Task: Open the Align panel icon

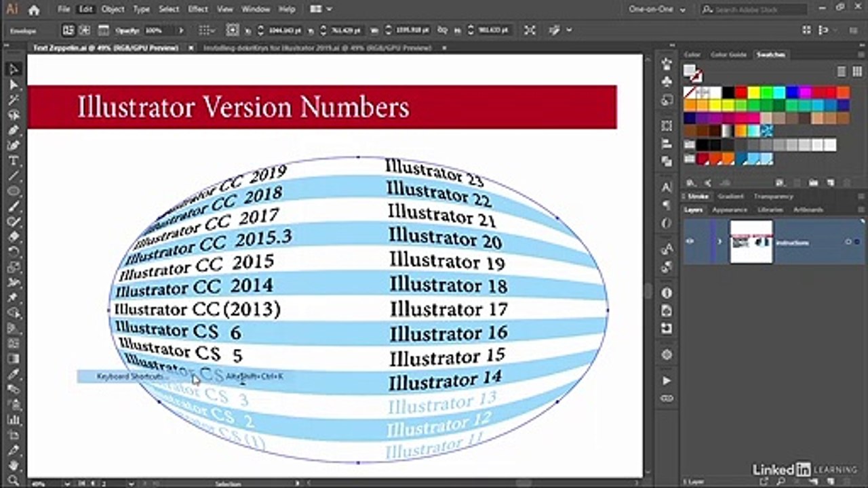Action: 667,144
